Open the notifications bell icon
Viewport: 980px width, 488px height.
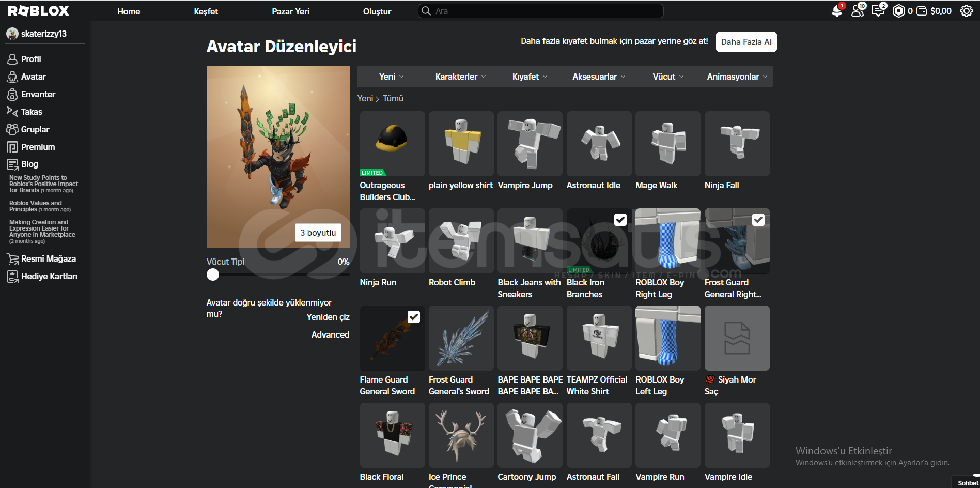point(837,11)
